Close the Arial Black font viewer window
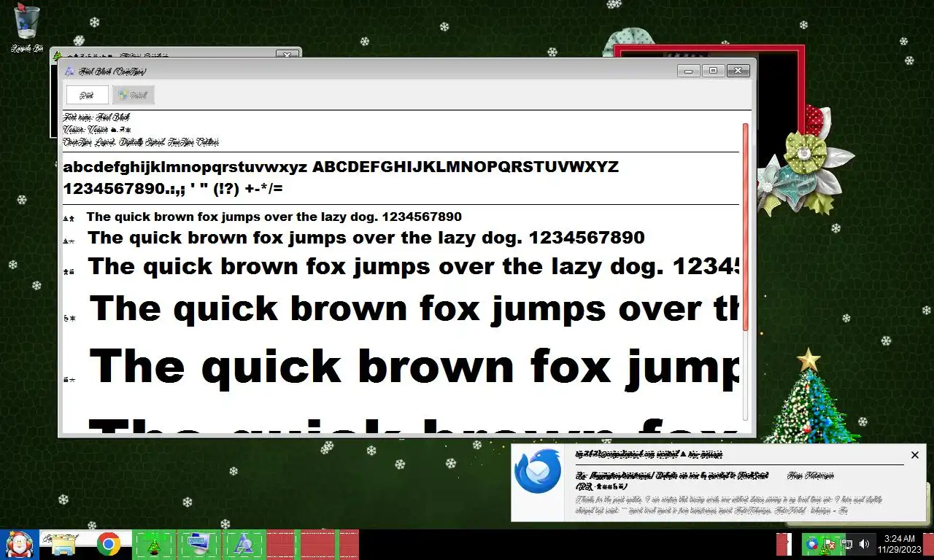934x560 pixels. click(x=738, y=71)
